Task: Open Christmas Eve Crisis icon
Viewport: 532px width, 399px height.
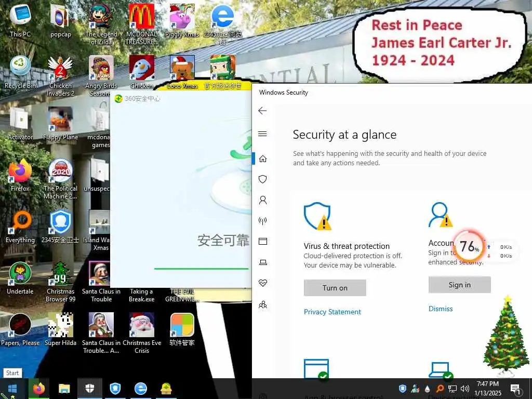Action: [142, 334]
